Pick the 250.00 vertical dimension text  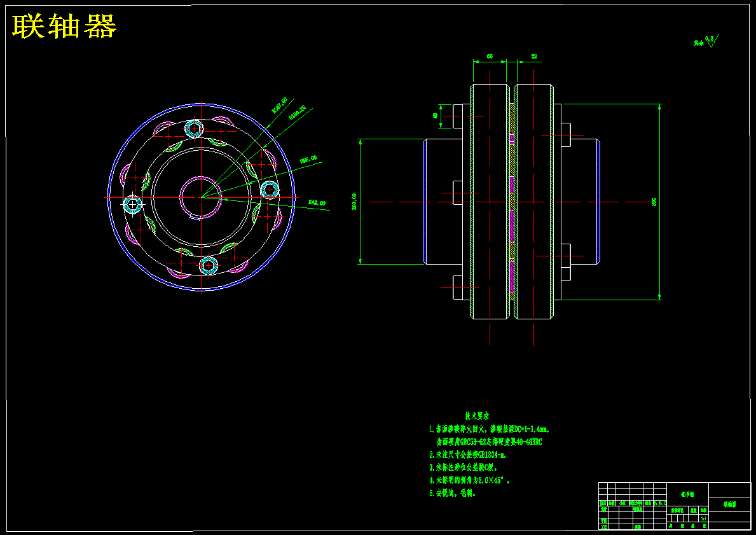pyautogui.click(x=354, y=202)
